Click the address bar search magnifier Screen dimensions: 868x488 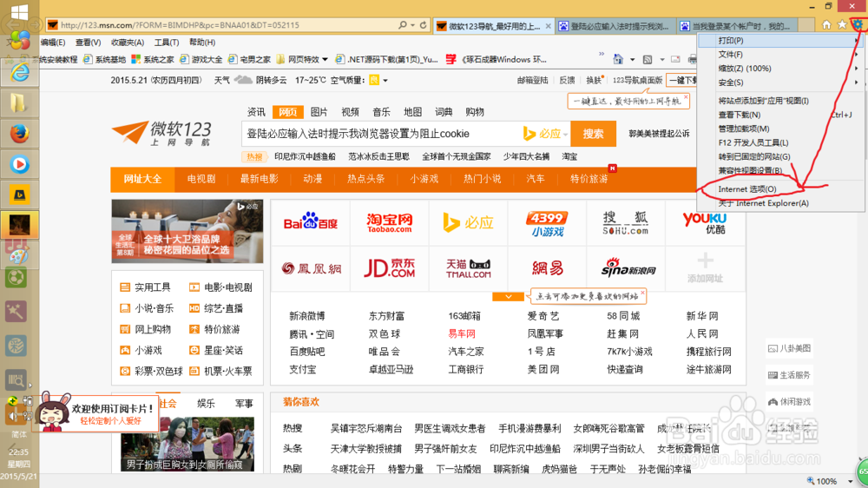(x=403, y=25)
